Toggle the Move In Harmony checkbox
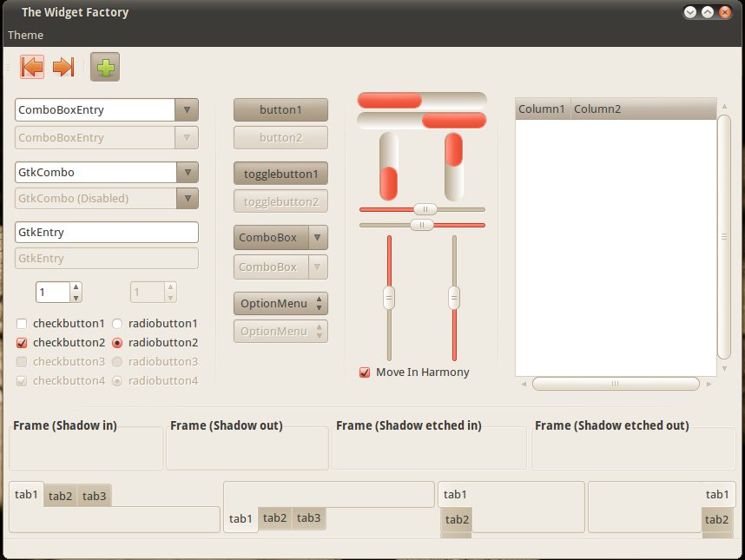 point(365,372)
